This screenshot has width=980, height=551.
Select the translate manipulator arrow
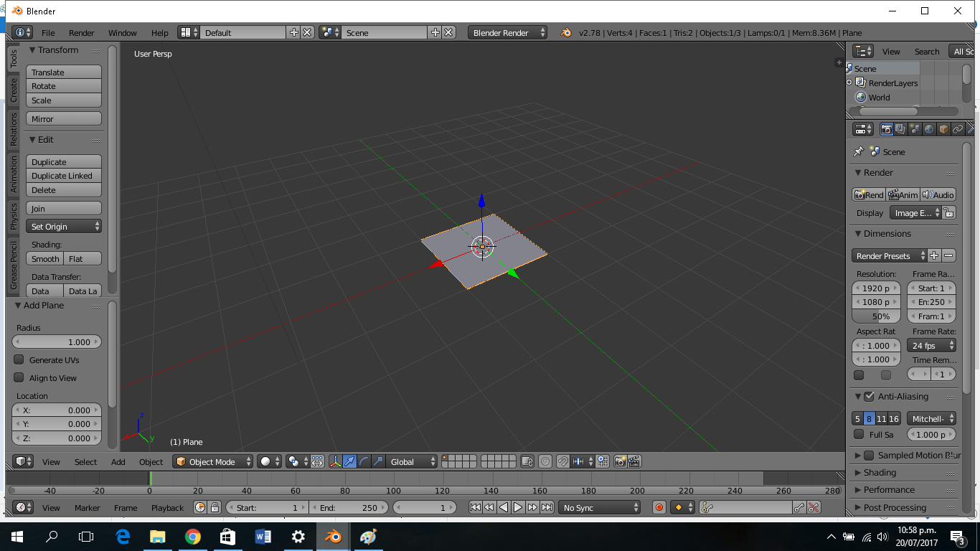(x=349, y=462)
